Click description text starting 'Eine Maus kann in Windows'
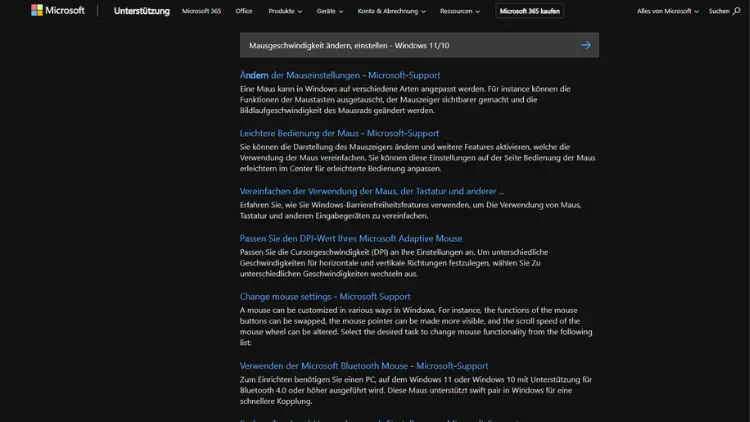Screen dimensions: 750x422 pos(405,100)
